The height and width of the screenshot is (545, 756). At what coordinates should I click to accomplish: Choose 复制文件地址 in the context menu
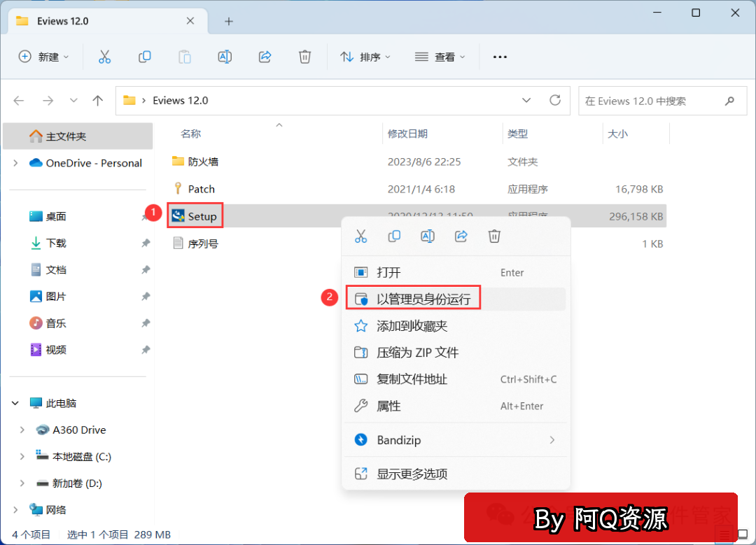[456, 379]
